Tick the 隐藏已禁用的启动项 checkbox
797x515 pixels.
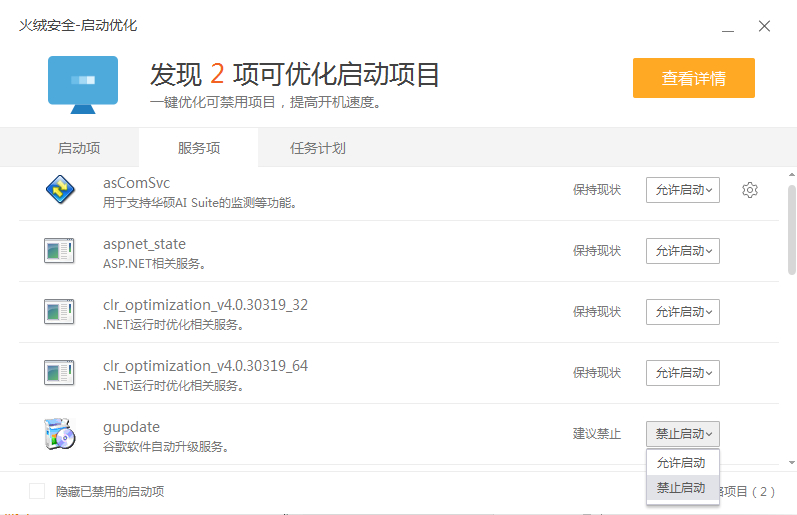coord(37,491)
